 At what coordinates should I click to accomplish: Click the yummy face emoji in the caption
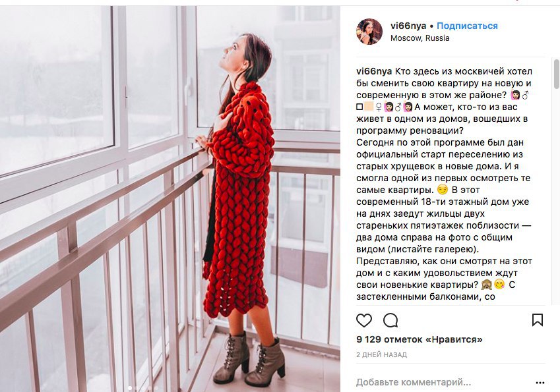(x=499, y=285)
